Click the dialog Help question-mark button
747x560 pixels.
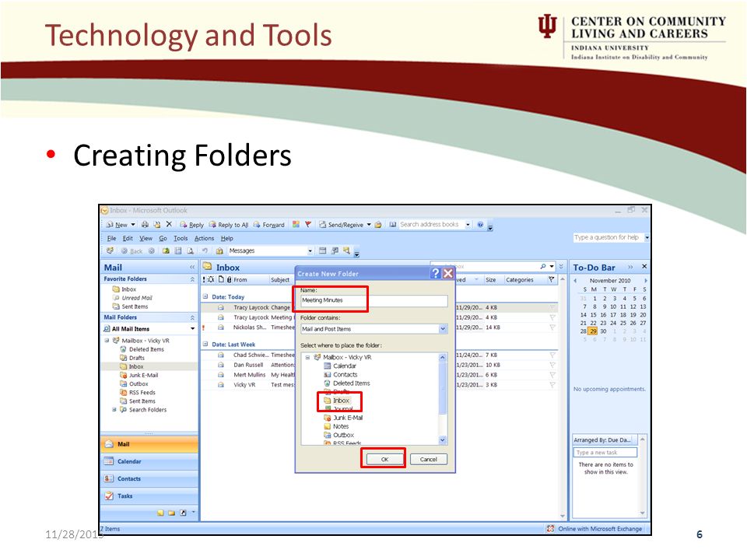435,273
